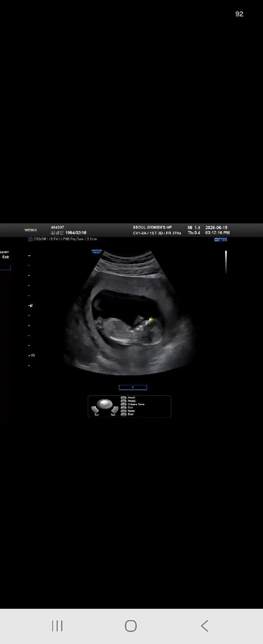The image size is (263, 644).
Task: Click the yellow arrow cursor on the ultrasound
Action: point(150,319)
